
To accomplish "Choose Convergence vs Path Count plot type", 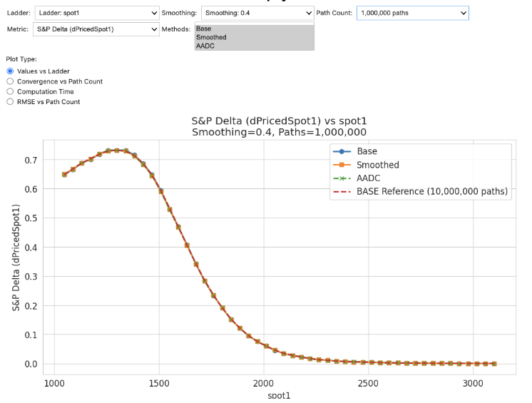I will tap(10, 81).
